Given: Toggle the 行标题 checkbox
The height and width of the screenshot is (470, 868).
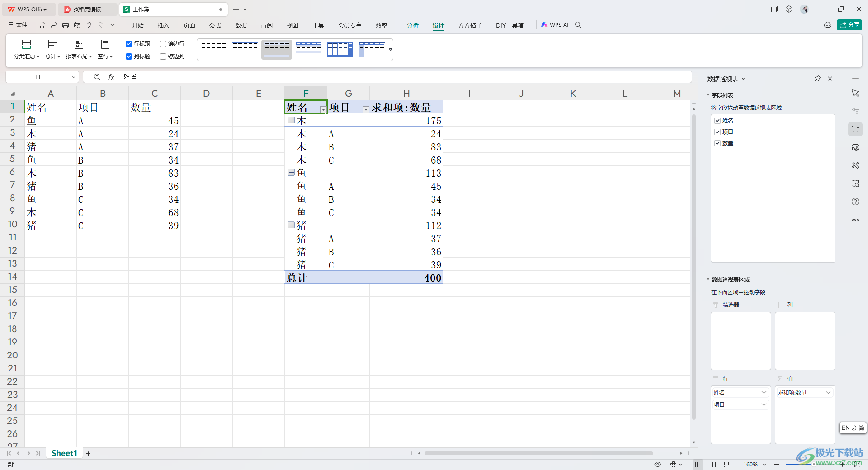Looking at the screenshot, I should point(129,44).
